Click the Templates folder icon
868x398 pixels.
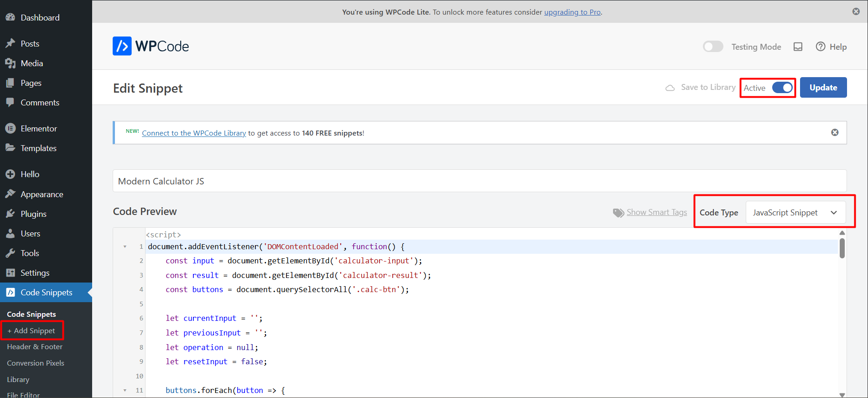pos(10,148)
